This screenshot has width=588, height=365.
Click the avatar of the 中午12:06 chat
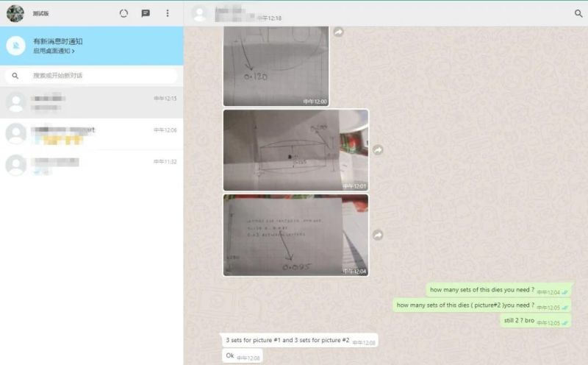pyautogui.click(x=15, y=134)
